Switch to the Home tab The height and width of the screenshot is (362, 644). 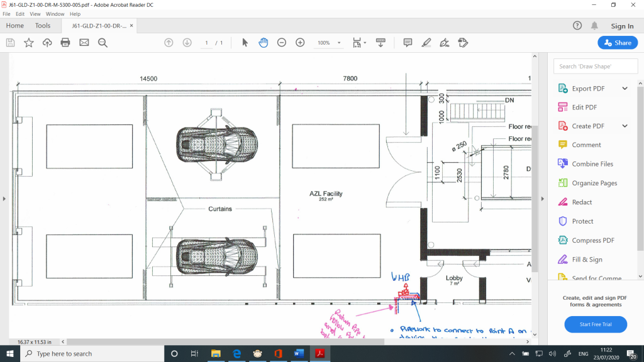point(15,25)
